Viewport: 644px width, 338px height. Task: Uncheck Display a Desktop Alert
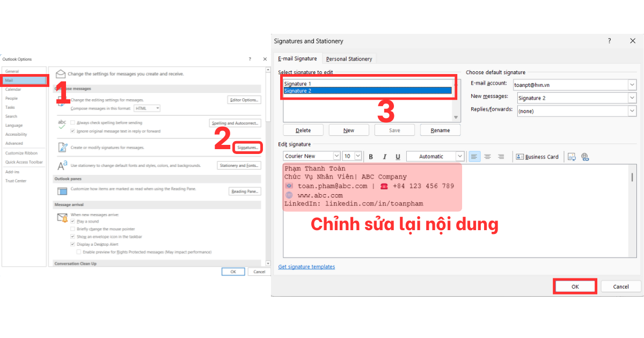(x=72, y=243)
